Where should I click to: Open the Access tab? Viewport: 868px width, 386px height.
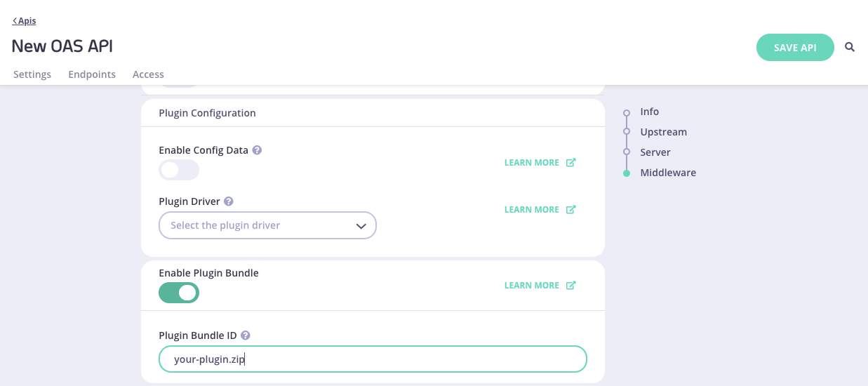point(148,74)
